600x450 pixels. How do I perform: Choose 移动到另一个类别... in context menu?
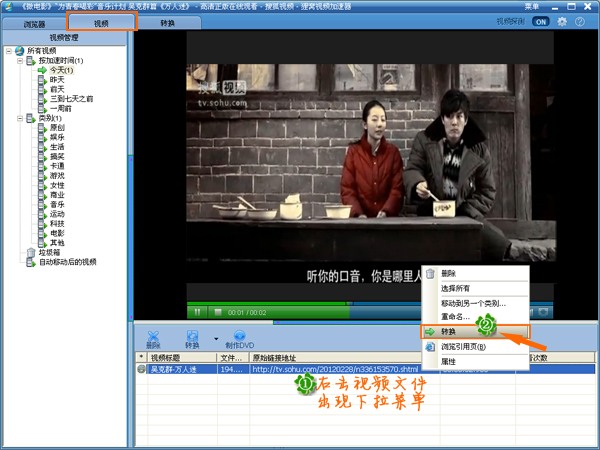[475, 303]
